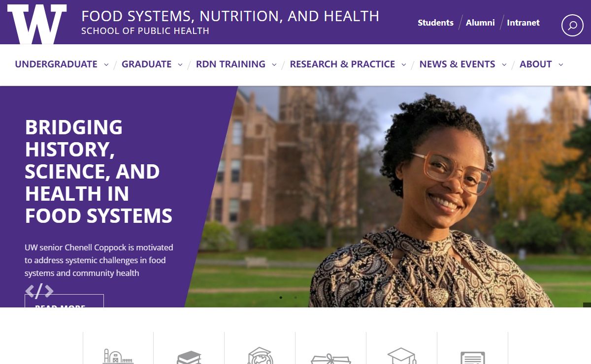Open the search magnifier icon
The height and width of the screenshot is (364, 591).
click(572, 25)
